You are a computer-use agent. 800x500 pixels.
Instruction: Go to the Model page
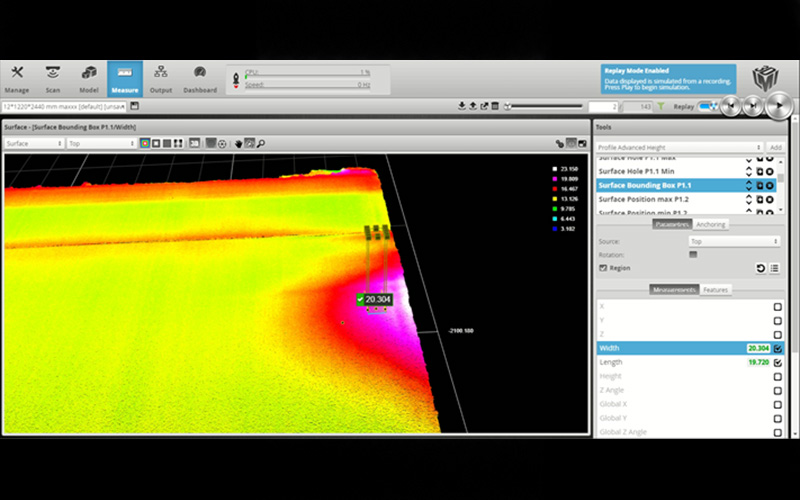(x=89, y=79)
